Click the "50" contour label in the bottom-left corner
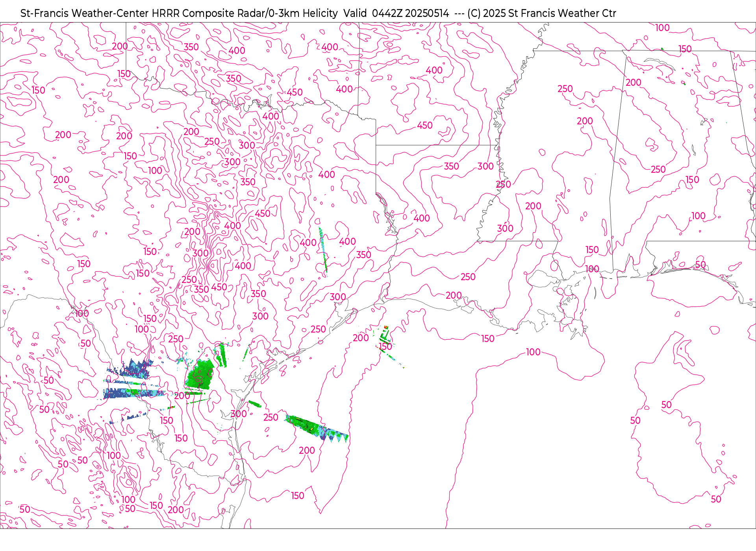This screenshot has width=756, height=551. click(25, 509)
